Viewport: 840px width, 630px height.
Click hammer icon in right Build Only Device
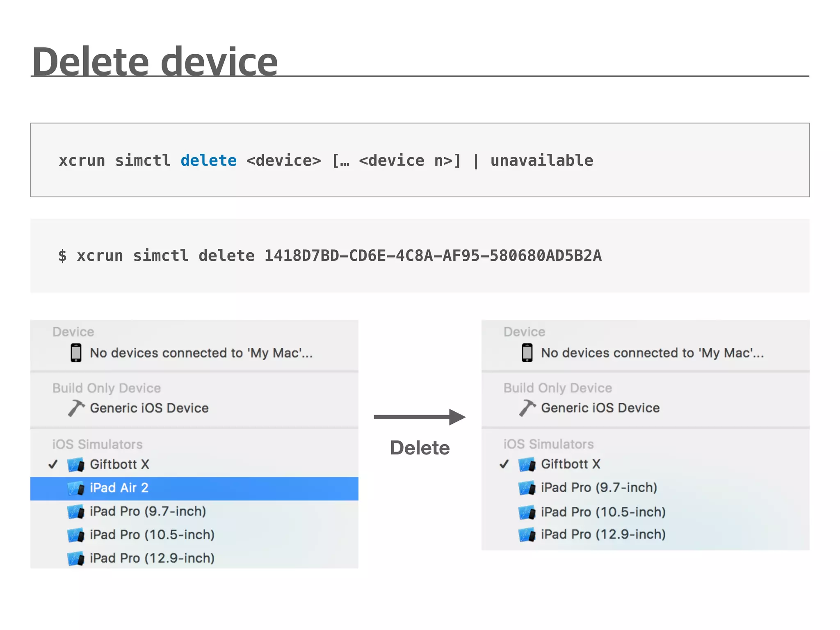pos(527,408)
